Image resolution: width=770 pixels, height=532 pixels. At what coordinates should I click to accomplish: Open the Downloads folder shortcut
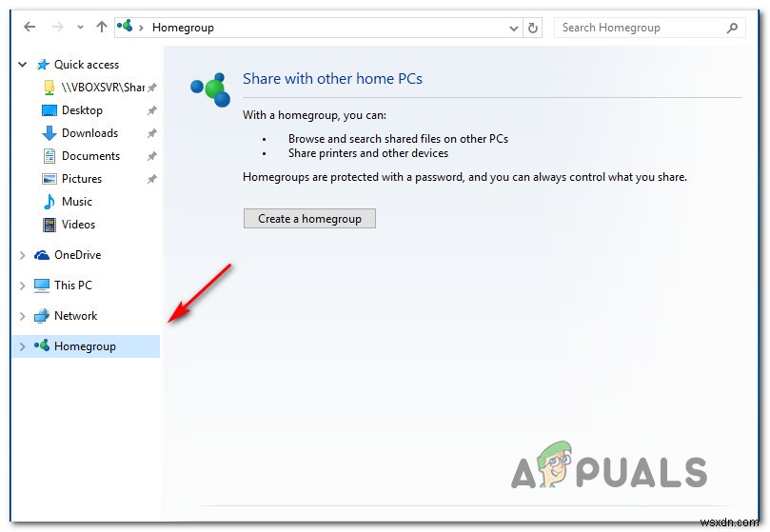click(x=89, y=133)
